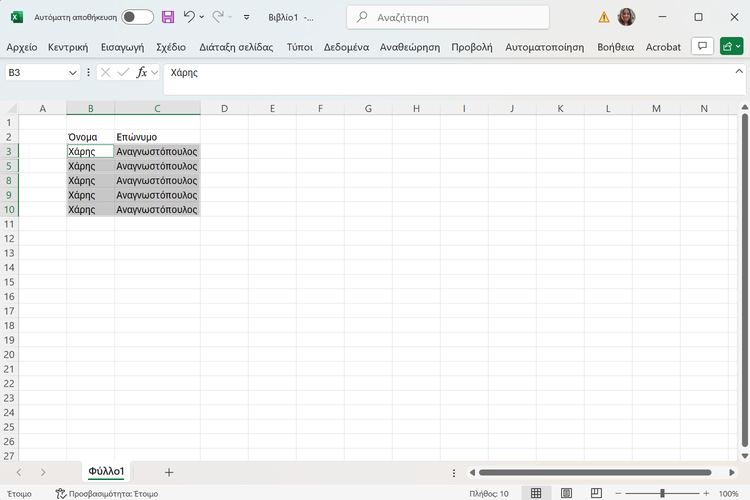
Task: Collapse the formula bar with the chevron
Action: [x=739, y=71]
